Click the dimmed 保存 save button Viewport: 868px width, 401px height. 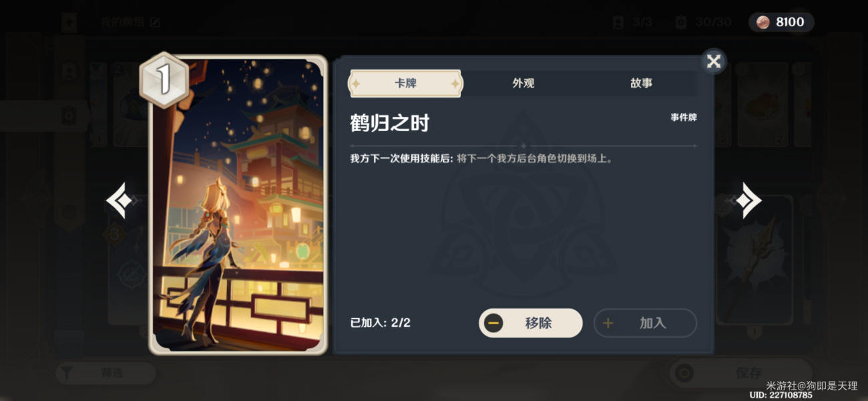click(x=740, y=373)
